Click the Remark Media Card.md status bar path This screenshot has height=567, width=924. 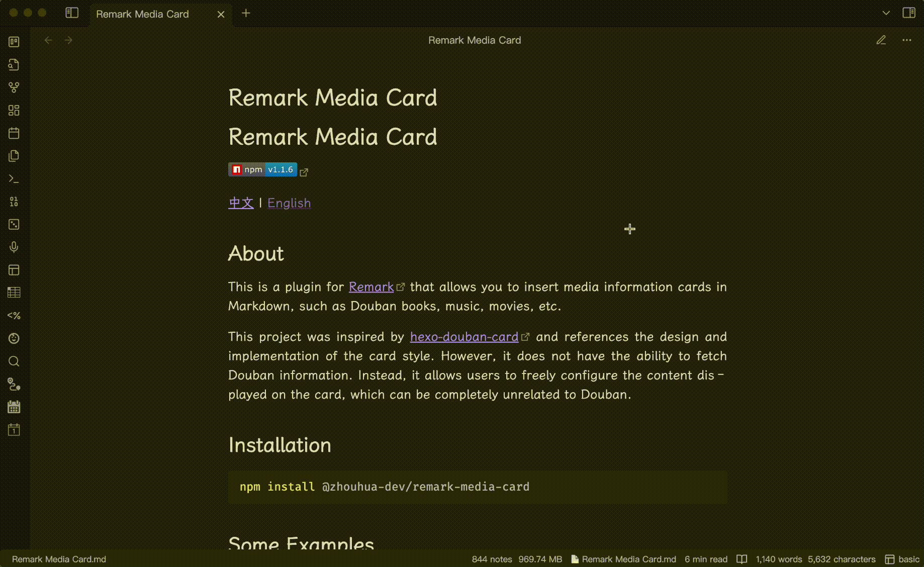59,559
